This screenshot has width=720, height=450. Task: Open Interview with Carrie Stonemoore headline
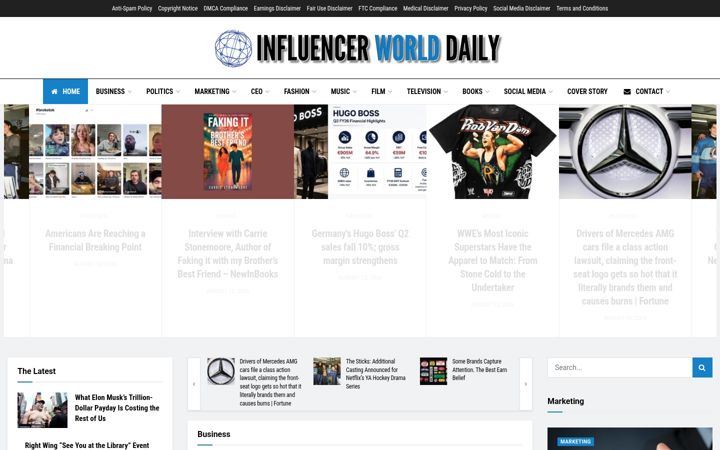228,253
